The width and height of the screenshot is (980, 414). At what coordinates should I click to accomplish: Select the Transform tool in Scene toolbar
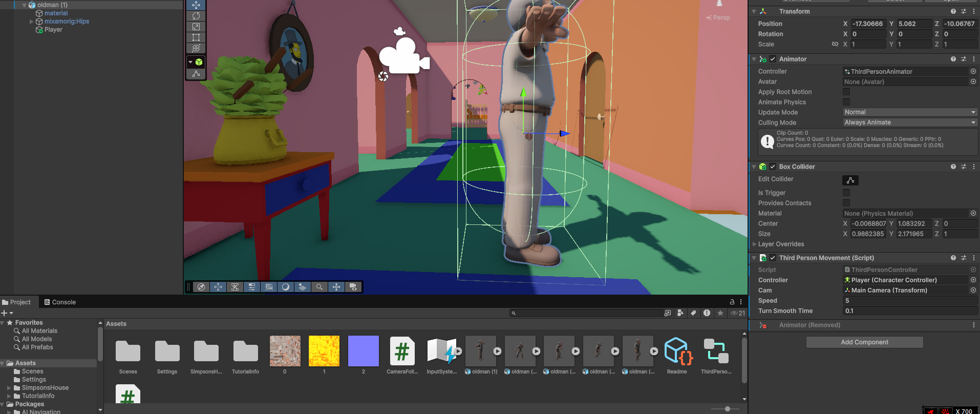pos(196,48)
